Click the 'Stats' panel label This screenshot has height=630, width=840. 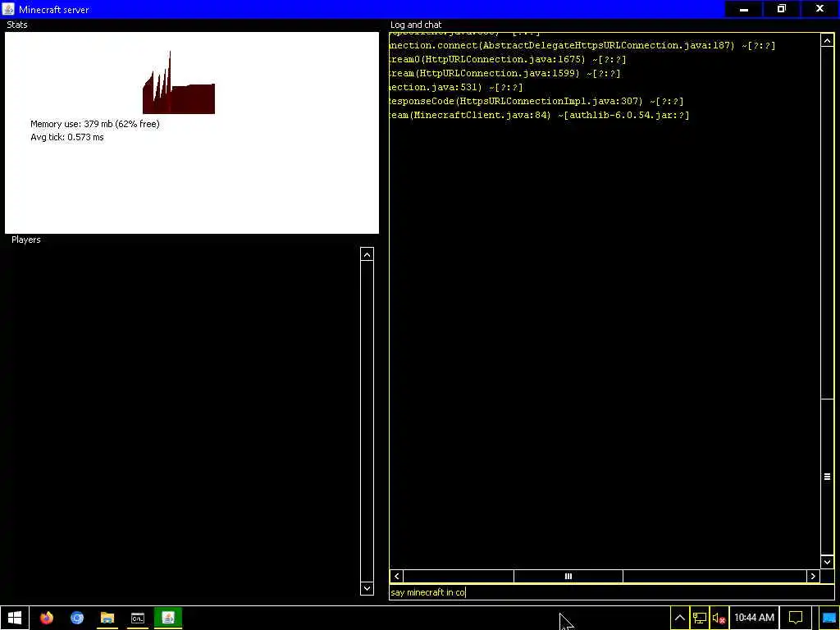pos(17,25)
